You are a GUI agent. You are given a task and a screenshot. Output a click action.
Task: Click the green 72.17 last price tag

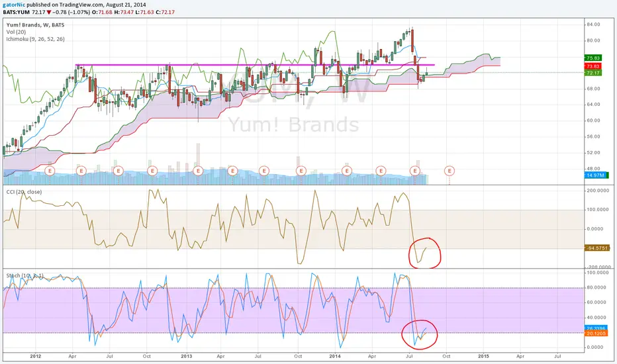(x=593, y=73)
